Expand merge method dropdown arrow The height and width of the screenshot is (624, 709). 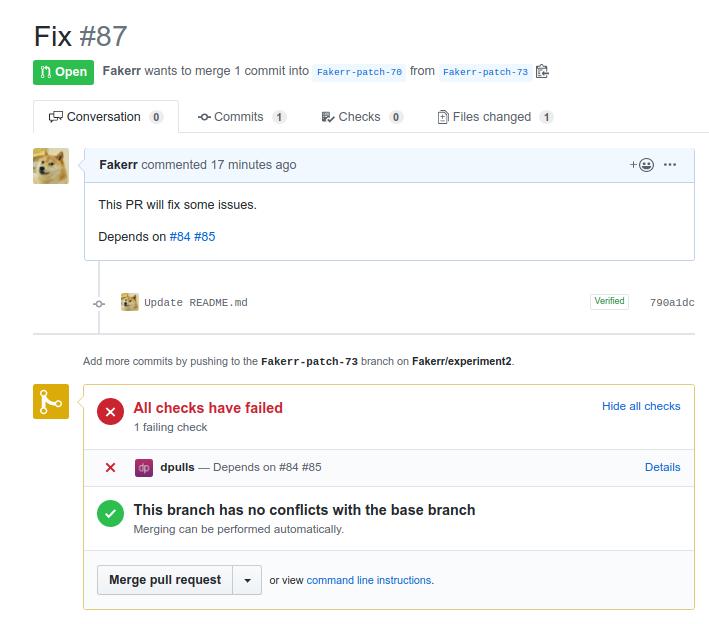pos(247,580)
